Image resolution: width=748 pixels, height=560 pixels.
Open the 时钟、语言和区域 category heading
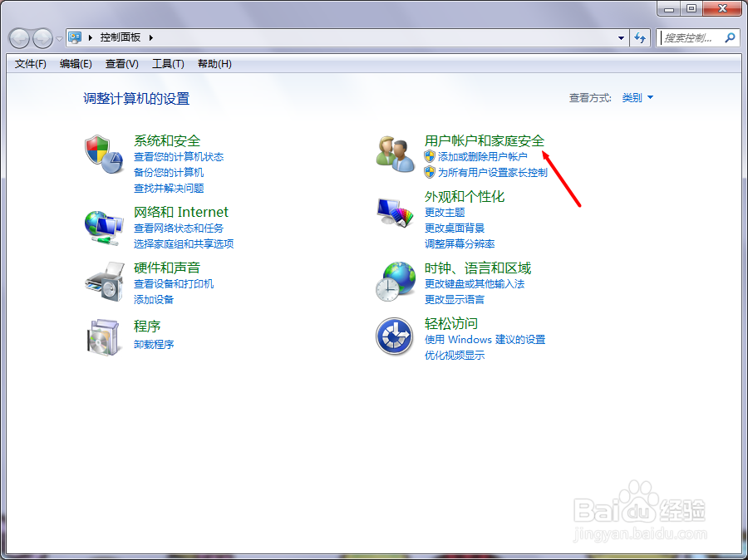click(x=478, y=268)
